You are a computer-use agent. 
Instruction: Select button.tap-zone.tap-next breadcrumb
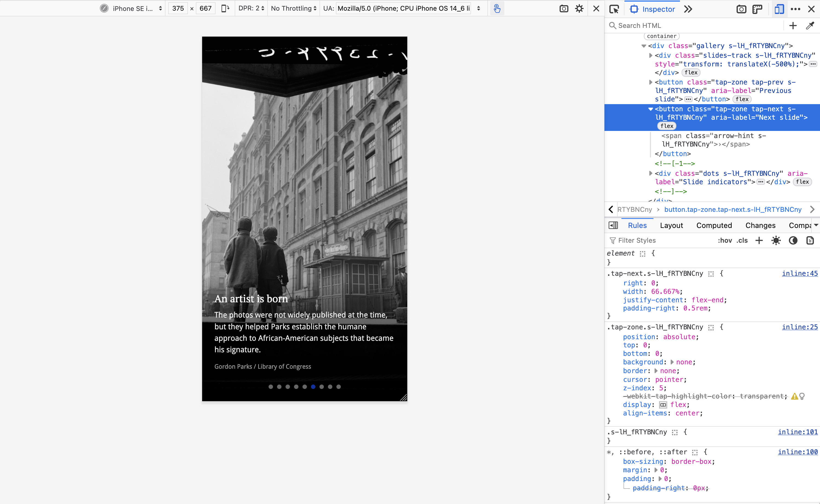[x=733, y=209]
